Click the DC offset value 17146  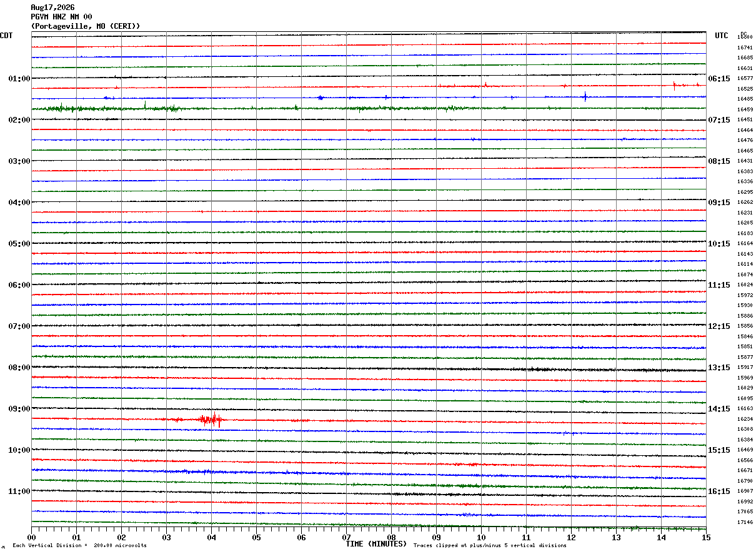[x=745, y=522]
